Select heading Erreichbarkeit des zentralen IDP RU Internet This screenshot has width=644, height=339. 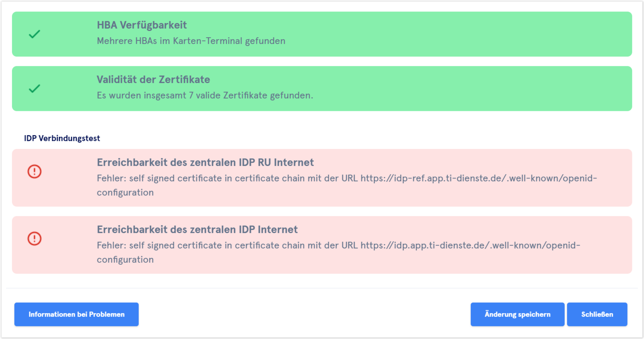(205, 163)
